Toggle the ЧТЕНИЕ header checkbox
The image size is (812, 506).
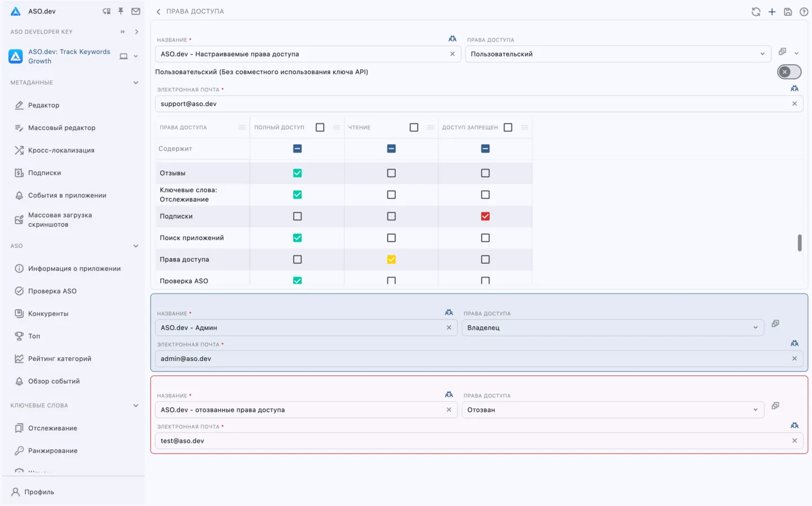[414, 127]
